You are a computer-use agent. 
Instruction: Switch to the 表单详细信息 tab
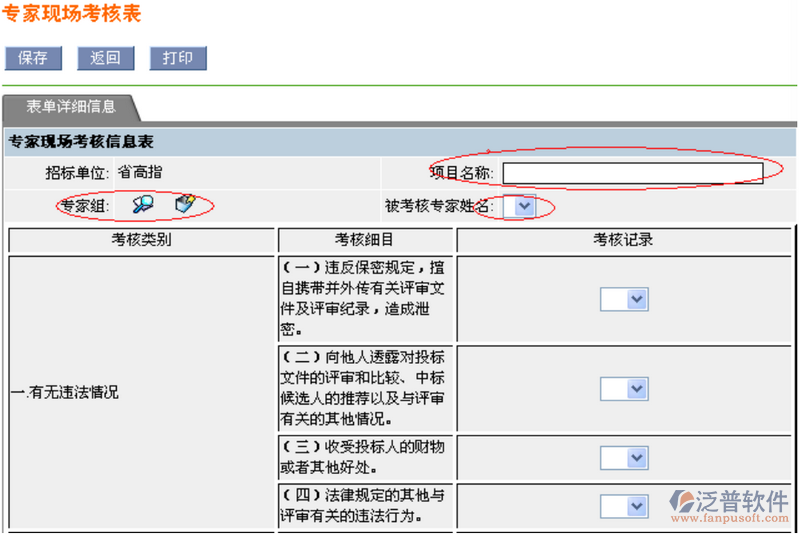70,106
